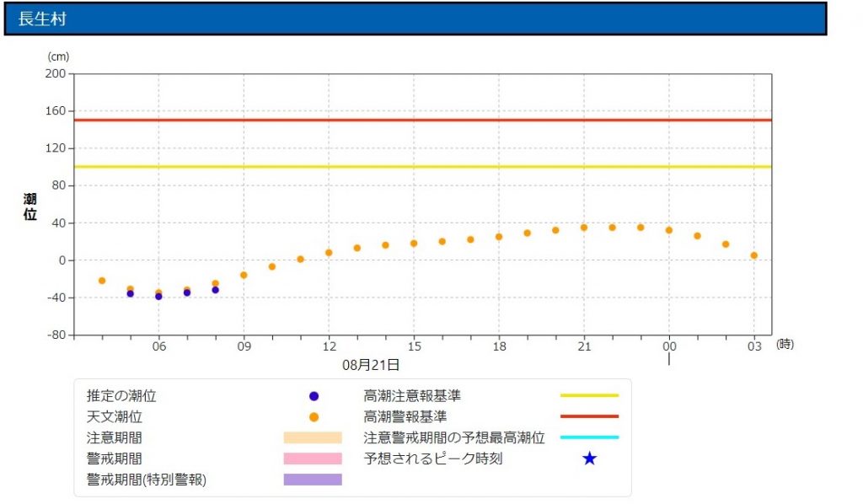The height and width of the screenshot is (504, 863).
Task: Click the -80 y-axis tick label
Action: (56, 335)
